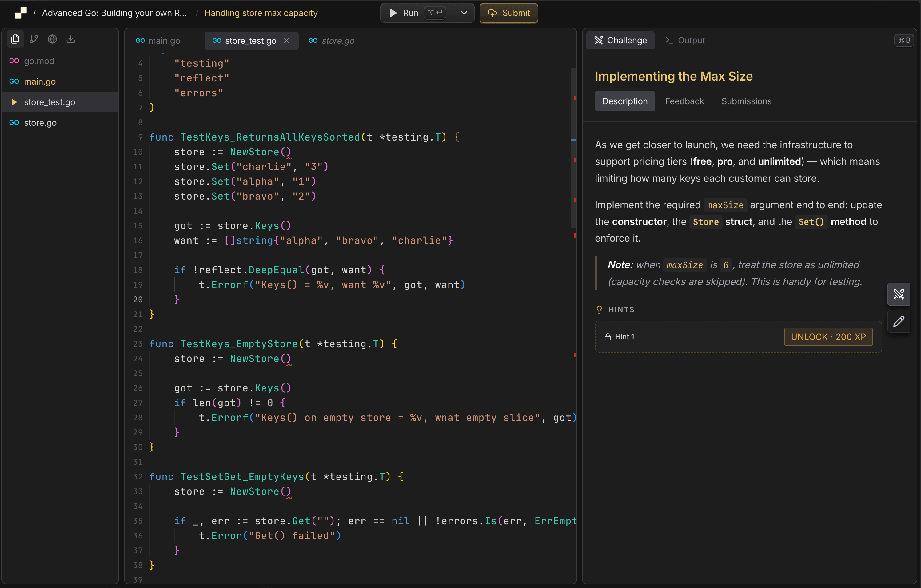Open the Output panel tab
Viewport: 921px width, 588px height.
[685, 40]
